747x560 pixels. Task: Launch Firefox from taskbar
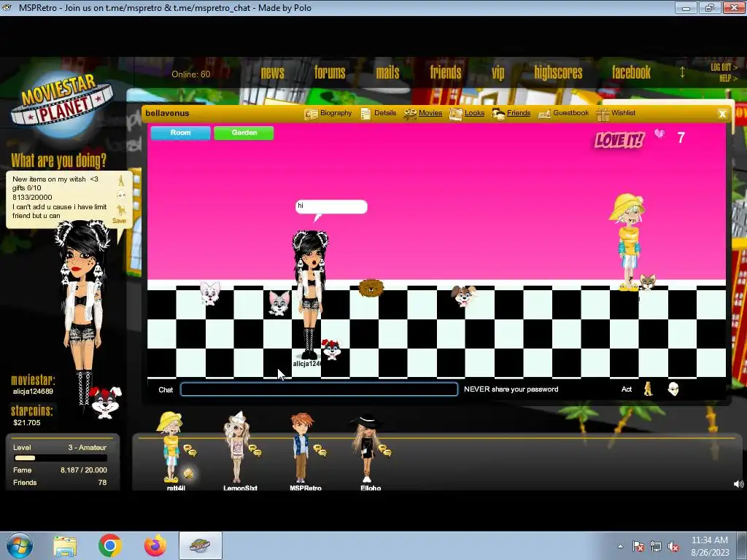point(155,545)
